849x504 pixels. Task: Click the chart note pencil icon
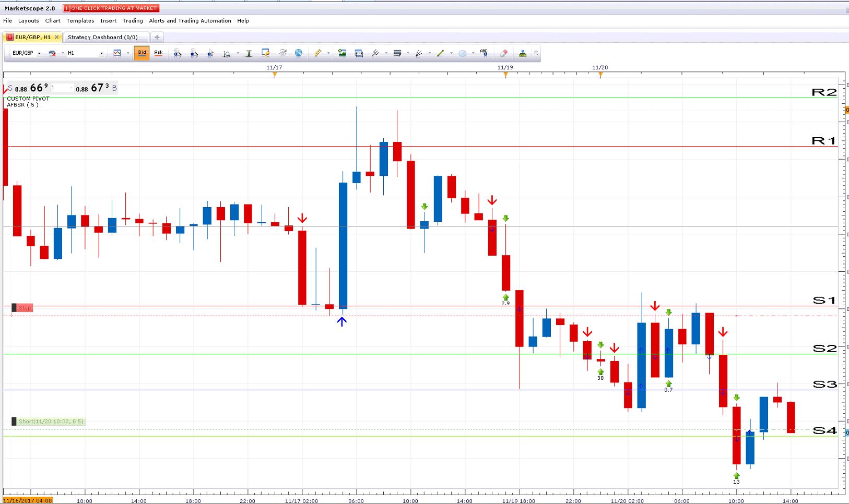coord(266,53)
